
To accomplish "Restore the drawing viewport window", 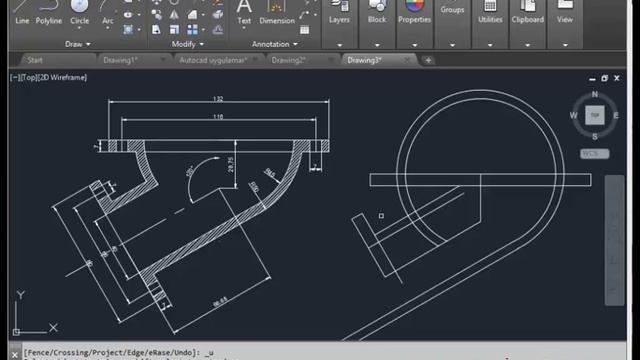I will point(604,78).
